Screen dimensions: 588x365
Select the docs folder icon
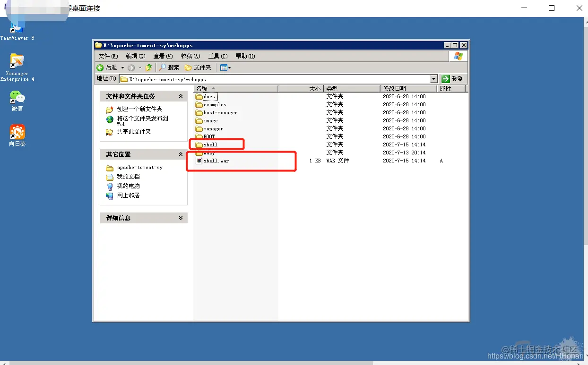point(199,97)
